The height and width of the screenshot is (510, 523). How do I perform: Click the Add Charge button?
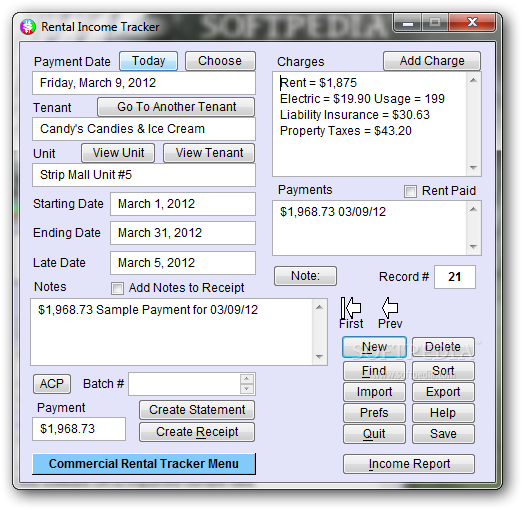pyautogui.click(x=432, y=61)
